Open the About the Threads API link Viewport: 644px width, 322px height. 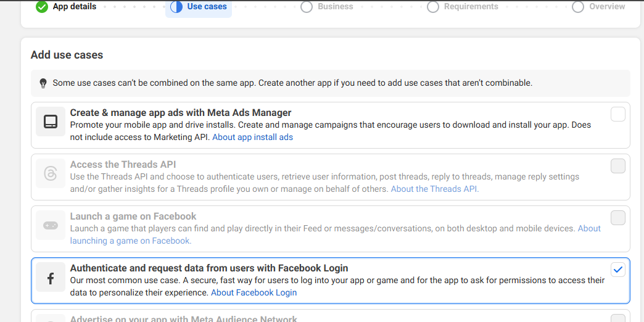tap(434, 189)
